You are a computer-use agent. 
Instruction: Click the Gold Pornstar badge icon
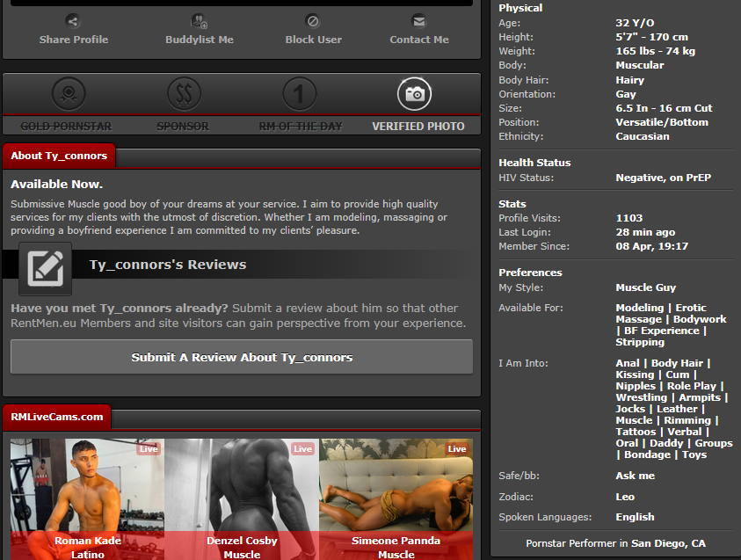(69, 93)
